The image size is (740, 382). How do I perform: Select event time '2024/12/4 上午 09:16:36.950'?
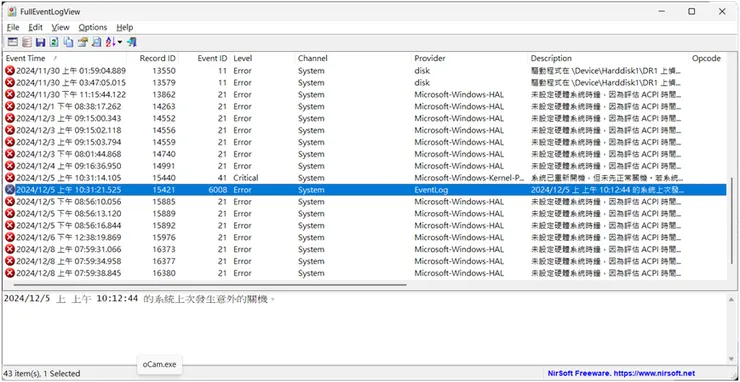click(68, 166)
